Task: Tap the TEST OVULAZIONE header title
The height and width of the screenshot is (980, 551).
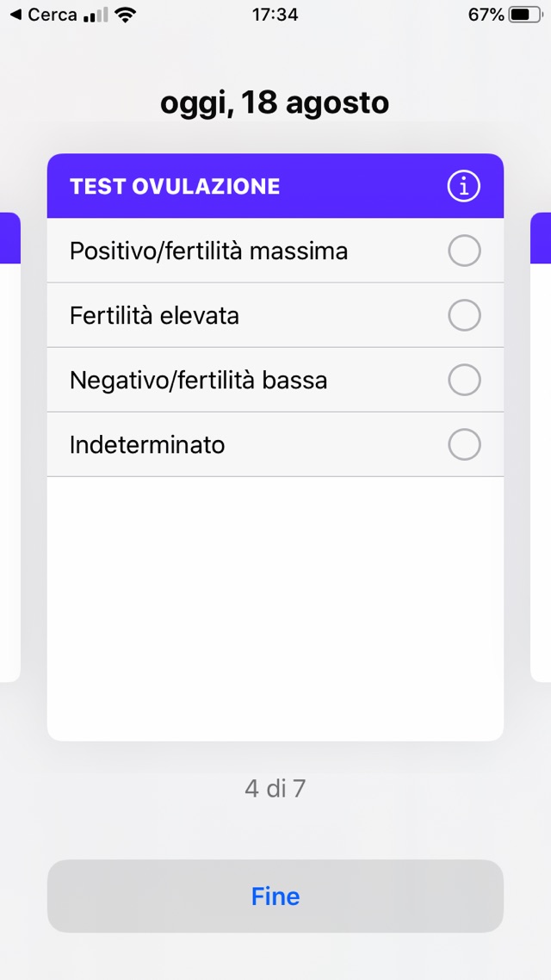Action: (175, 186)
